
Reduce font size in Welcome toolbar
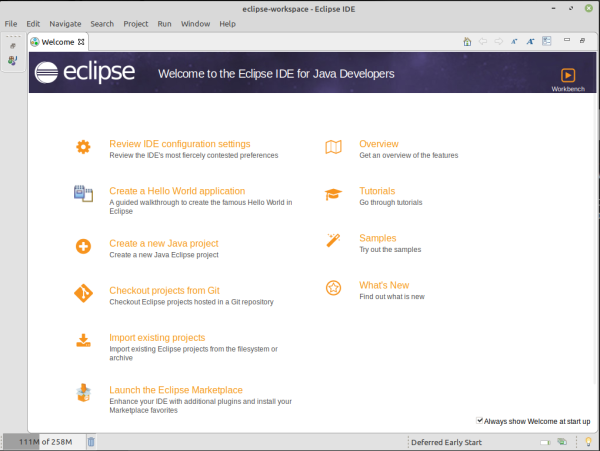(x=514, y=42)
